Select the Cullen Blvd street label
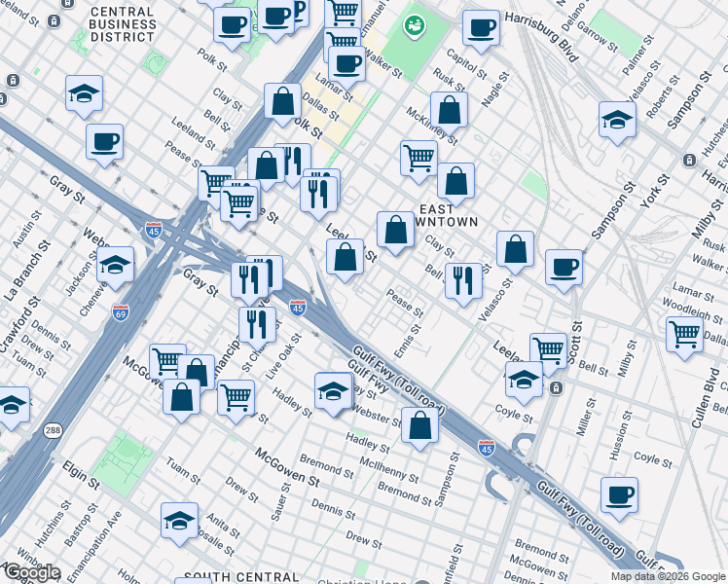The width and height of the screenshot is (728, 584). pos(705,397)
